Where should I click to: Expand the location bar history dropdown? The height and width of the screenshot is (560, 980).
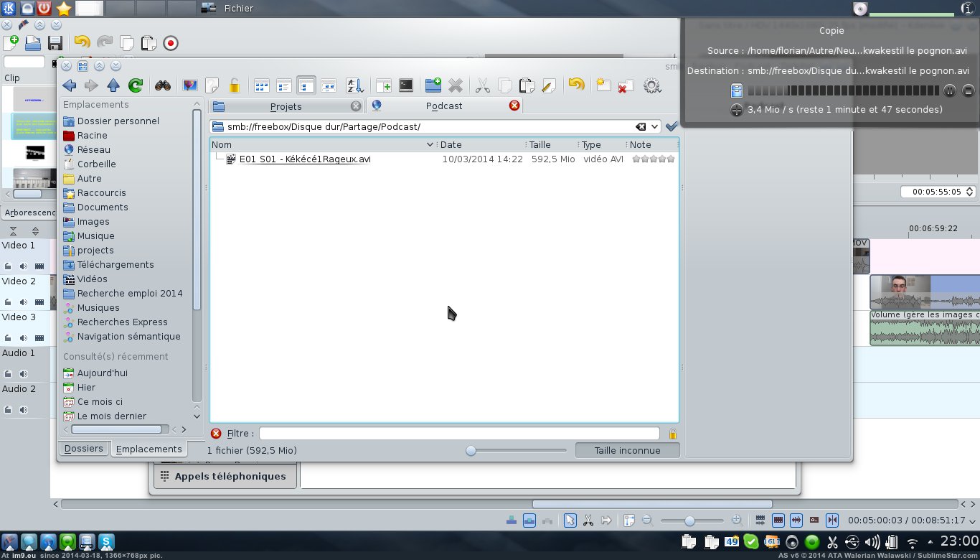point(654,126)
